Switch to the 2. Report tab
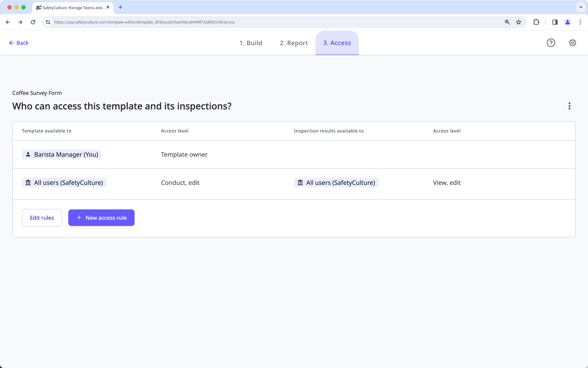Viewport: 588px width, 368px height. pyautogui.click(x=294, y=43)
